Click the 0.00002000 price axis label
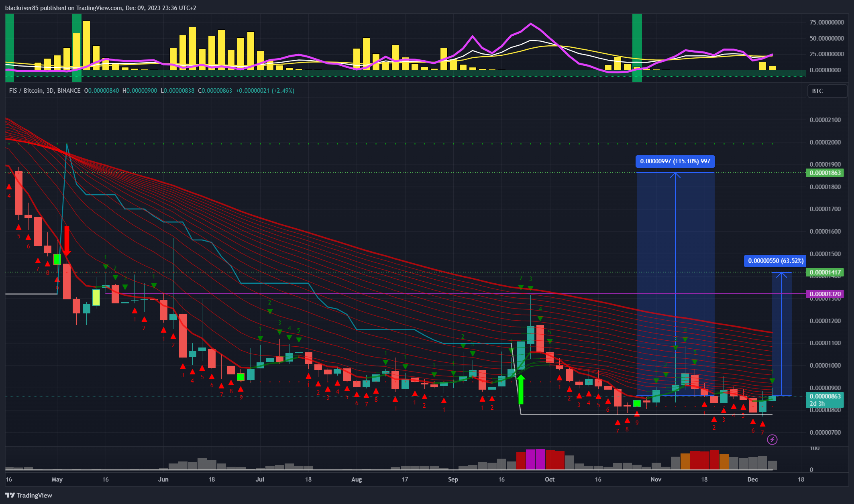The width and height of the screenshot is (854, 504). tap(825, 142)
